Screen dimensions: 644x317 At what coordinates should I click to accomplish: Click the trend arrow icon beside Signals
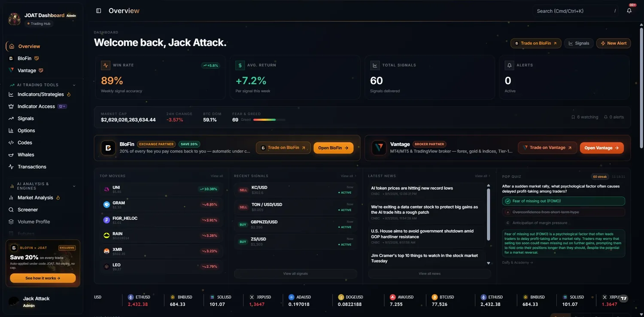(x=11, y=119)
